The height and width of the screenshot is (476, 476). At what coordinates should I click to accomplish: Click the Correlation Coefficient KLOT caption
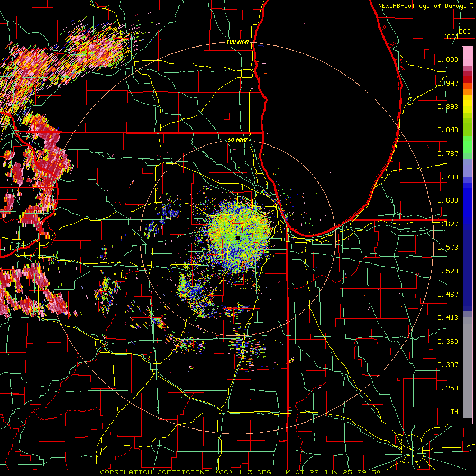point(240,472)
